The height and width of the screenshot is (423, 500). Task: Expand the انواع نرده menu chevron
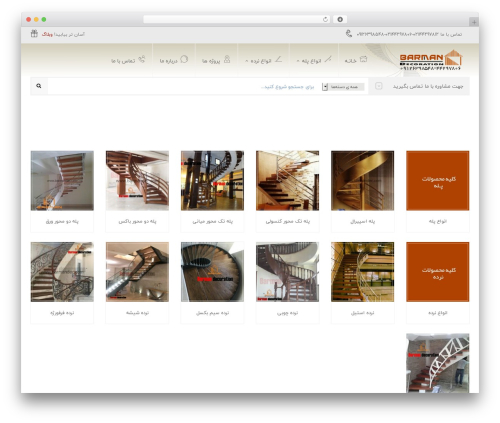[247, 61]
